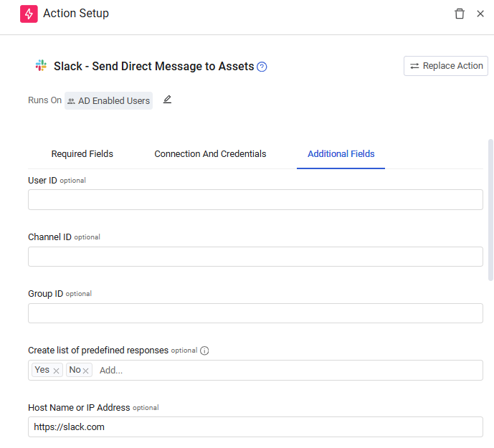Click the Action Setup title text
This screenshot has height=448, width=494.
click(76, 14)
